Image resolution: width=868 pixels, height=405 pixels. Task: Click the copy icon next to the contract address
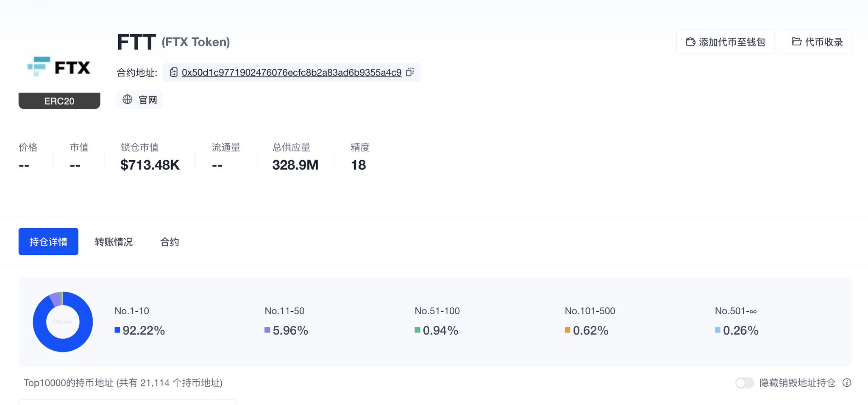click(409, 72)
